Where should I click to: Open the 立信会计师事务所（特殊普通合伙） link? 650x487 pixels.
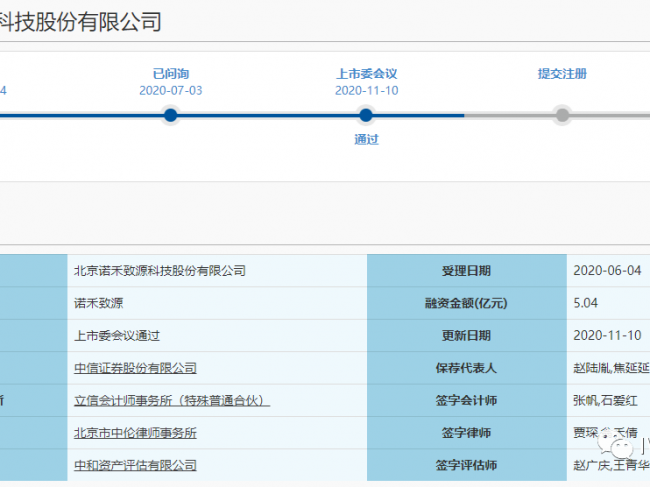click(x=172, y=400)
